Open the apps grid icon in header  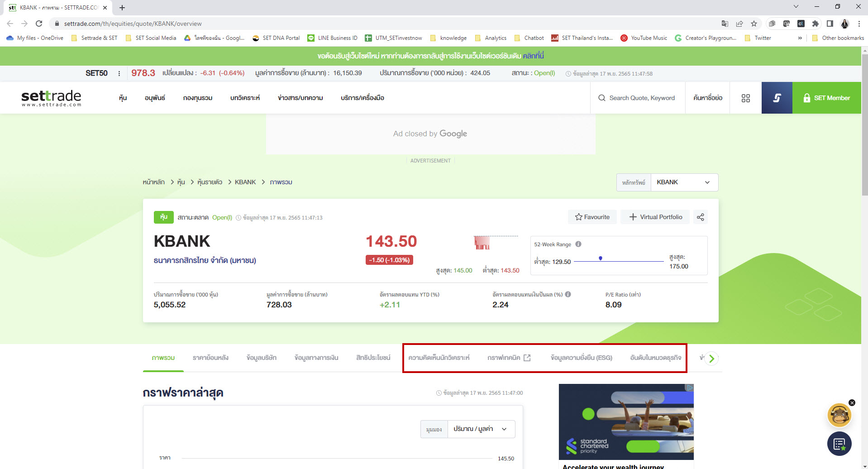coord(745,98)
